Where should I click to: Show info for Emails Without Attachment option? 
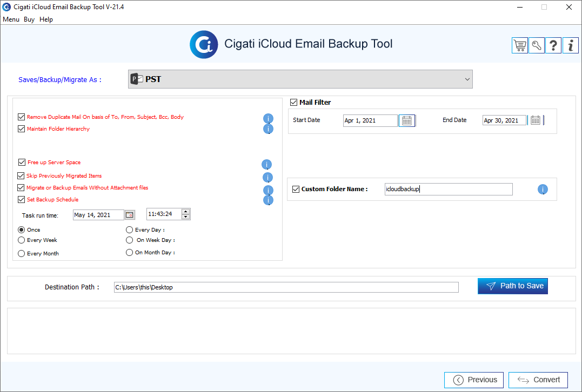268,190
